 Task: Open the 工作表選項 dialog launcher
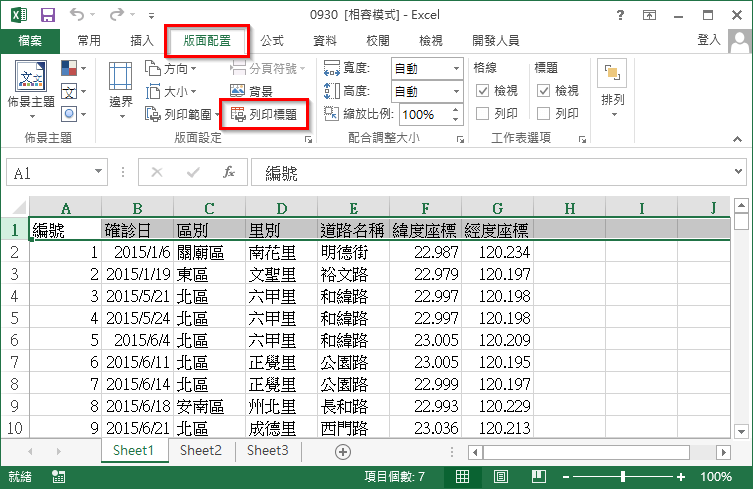coord(582,140)
